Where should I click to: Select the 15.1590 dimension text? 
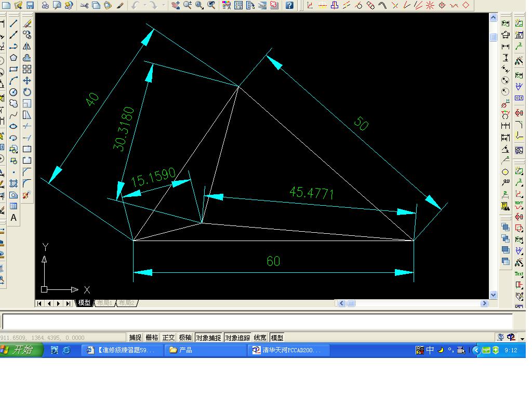pyautogui.click(x=153, y=178)
